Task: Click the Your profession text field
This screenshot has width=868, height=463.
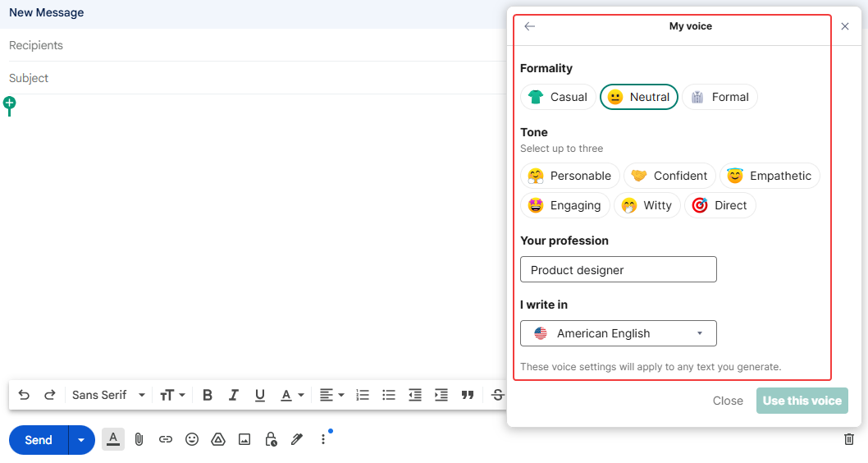Action: click(618, 269)
